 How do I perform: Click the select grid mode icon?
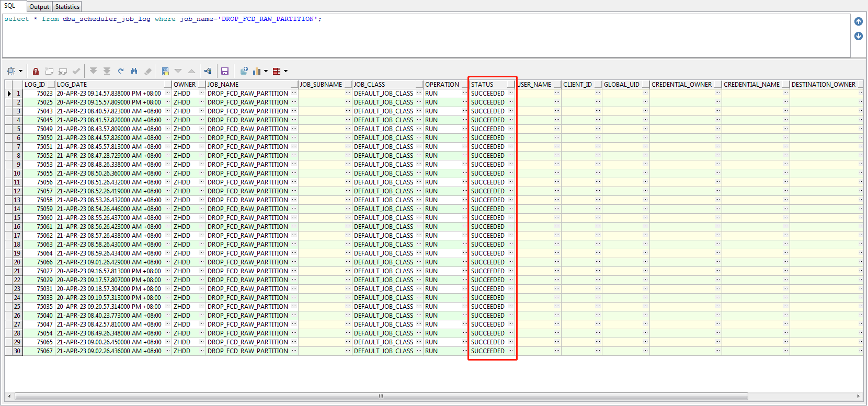pyautogui.click(x=12, y=71)
